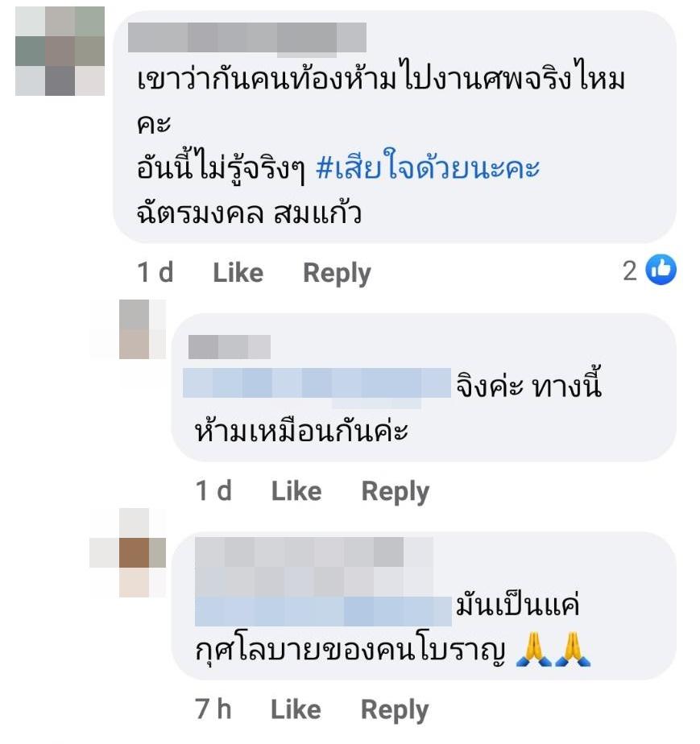Viewport: 700px width, 744px height.
Task: Open top commenter's blurred profile picture
Action: click(x=60, y=52)
